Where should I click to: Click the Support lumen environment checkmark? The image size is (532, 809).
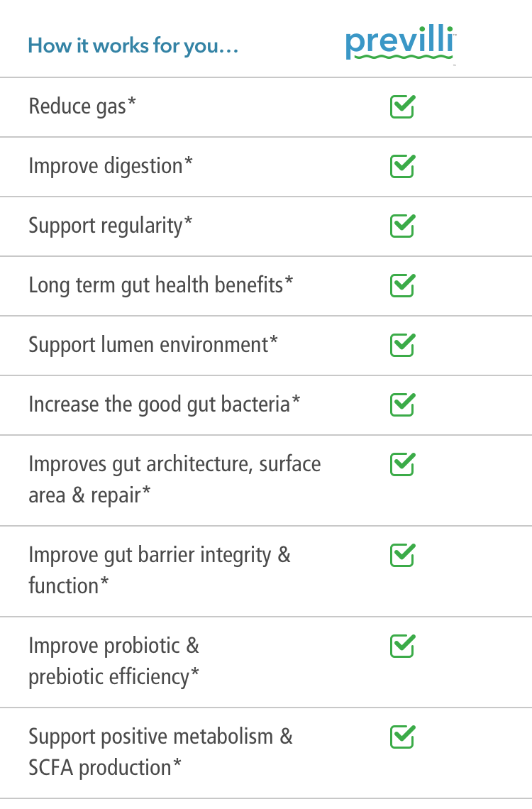(x=403, y=345)
